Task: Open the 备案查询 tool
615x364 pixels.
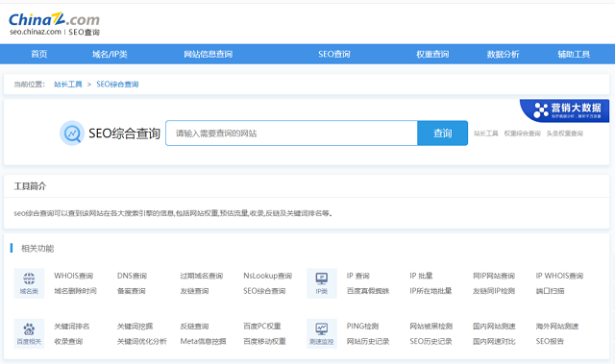Action: click(132, 291)
